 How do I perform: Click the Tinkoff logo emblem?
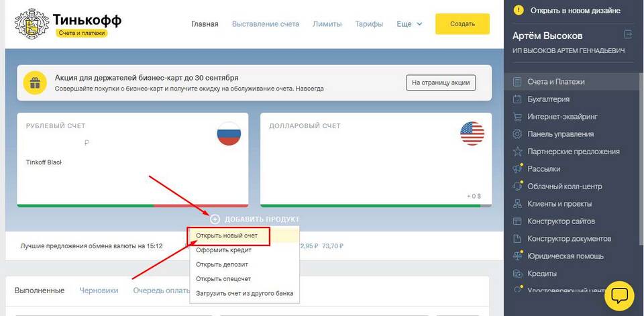point(32,24)
